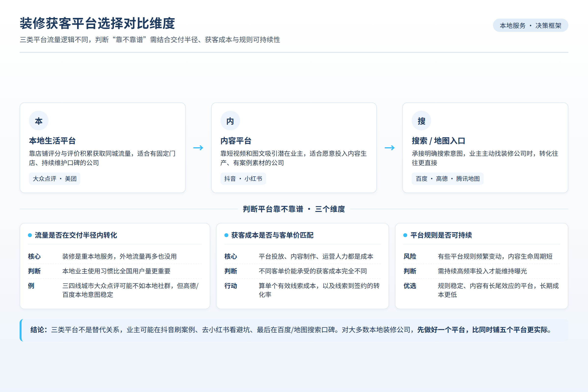Click the row 需持续高频率投入才能维持曝光
Viewport: 588px width, 392px height.
coord(482,271)
